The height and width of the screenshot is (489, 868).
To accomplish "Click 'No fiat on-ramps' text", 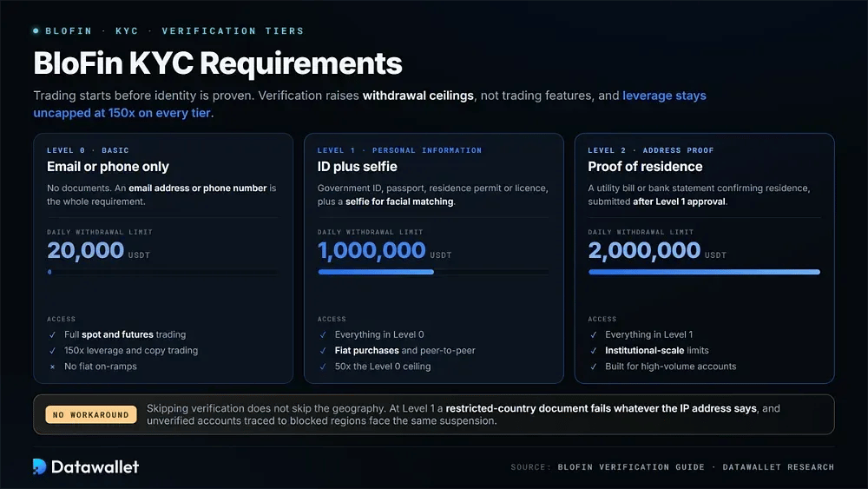I will [100, 367].
